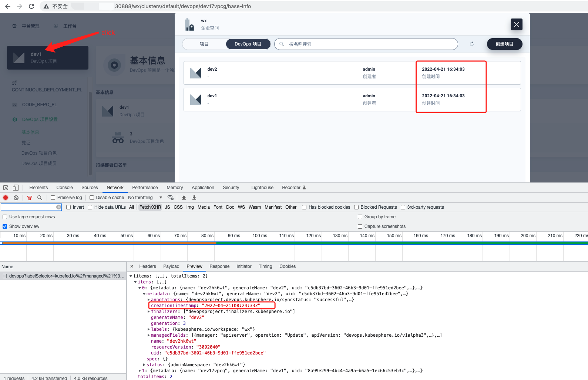Image resolution: width=588 pixels, height=380 pixels.
Task: Click the magnifier icon in the project search box
Action: pos(282,44)
